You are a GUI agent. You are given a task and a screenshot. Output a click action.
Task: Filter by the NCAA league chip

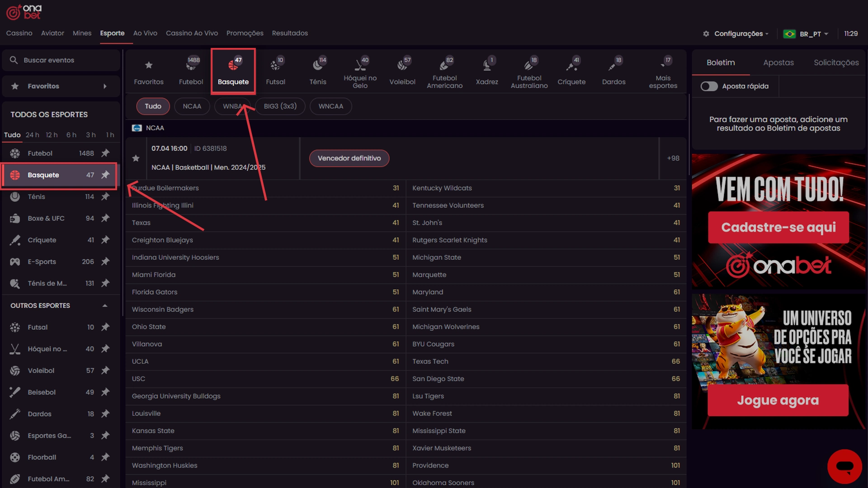click(x=192, y=106)
